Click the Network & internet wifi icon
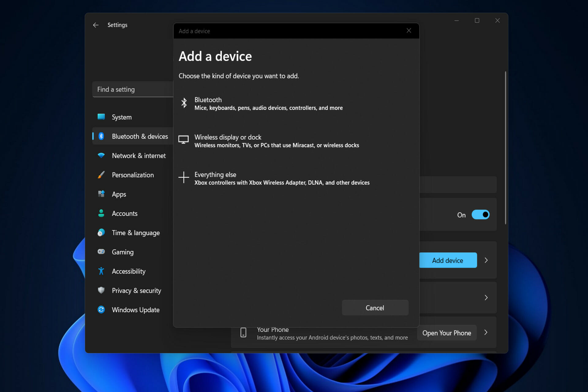This screenshot has height=392, width=588. point(101,156)
